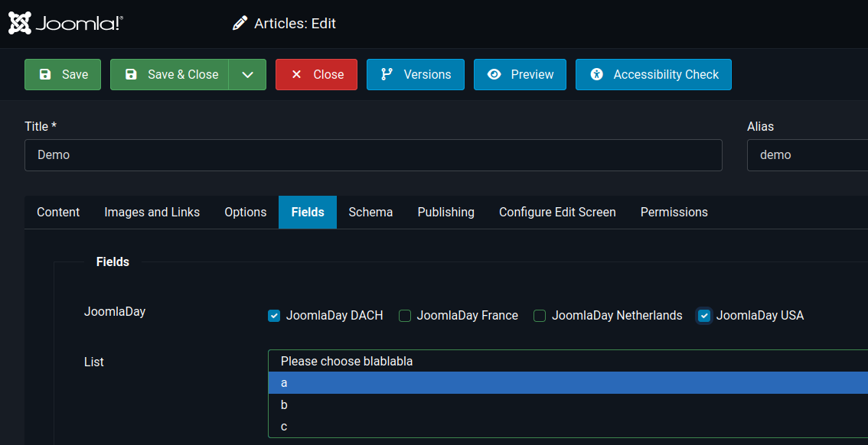This screenshot has width=868, height=445.
Task: Click the 'JoomlaDay' field label
Action: [x=115, y=312]
